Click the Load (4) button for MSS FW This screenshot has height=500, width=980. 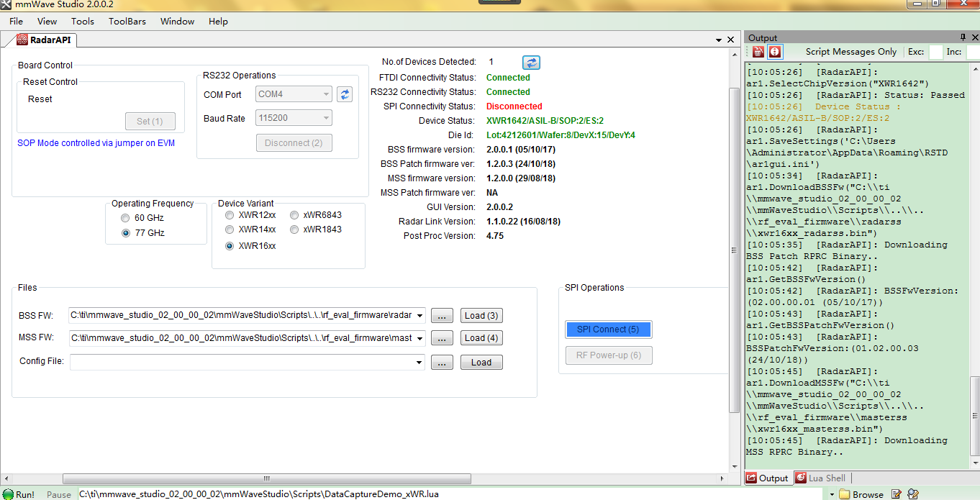pos(481,337)
